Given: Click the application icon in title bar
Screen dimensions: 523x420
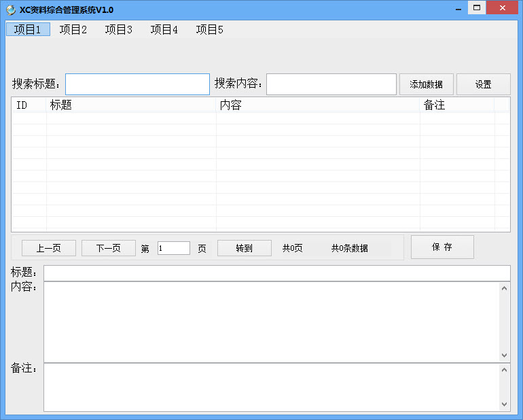Looking at the screenshot, I should (11, 10).
